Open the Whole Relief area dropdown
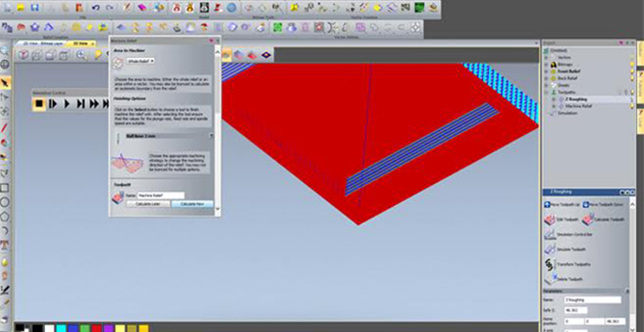 [x=140, y=60]
